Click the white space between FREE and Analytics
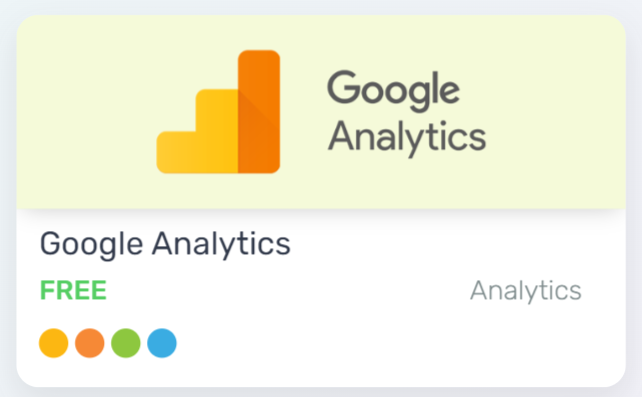The image size is (642, 397). coord(289,291)
